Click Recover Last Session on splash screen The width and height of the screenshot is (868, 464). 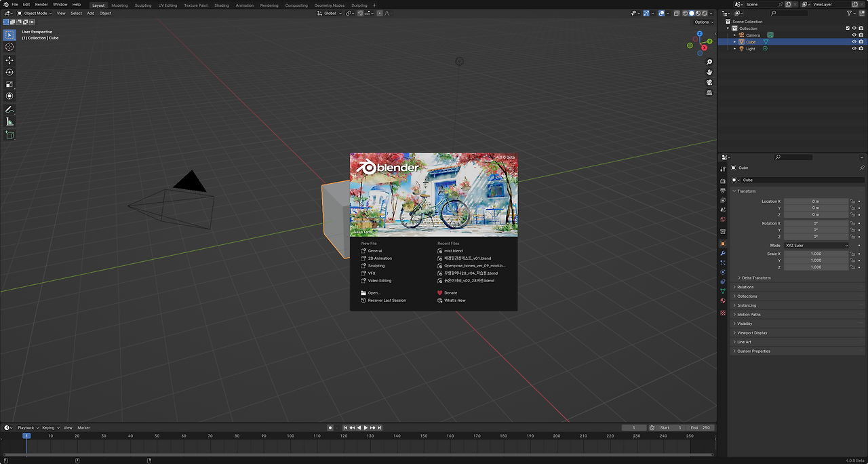click(387, 301)
